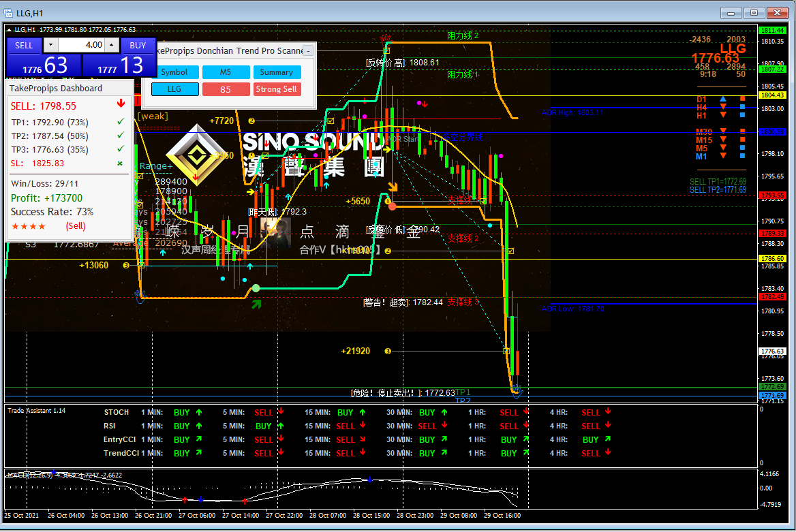
Task: Click the 'Trade Assistant 1.14' indicator label
Action: [x=37, y=411]
